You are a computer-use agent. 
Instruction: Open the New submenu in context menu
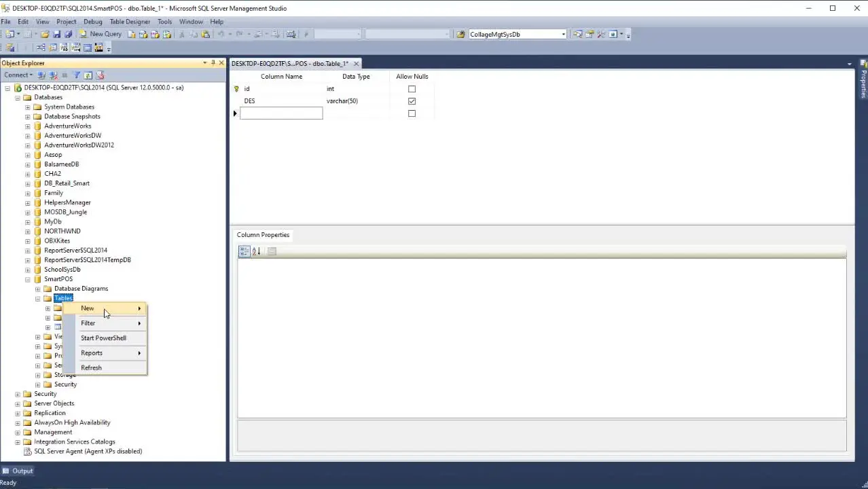(x=106, y=308)
